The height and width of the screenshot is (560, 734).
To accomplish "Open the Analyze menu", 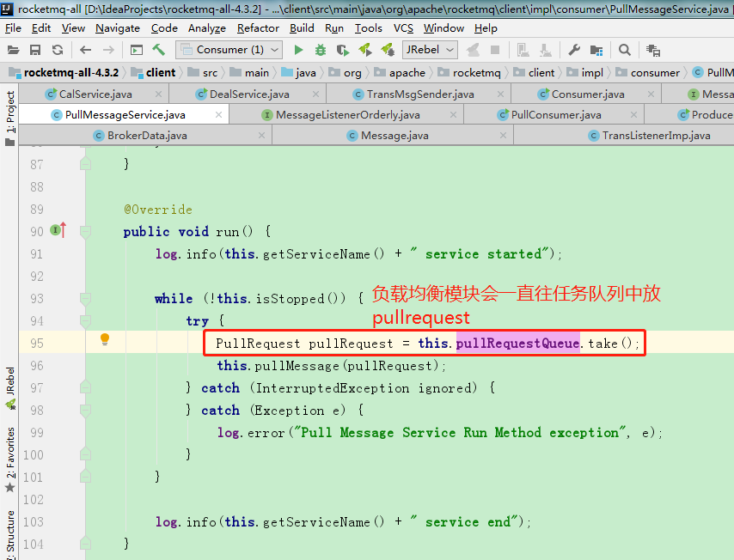I will click(x=207, y=28).
